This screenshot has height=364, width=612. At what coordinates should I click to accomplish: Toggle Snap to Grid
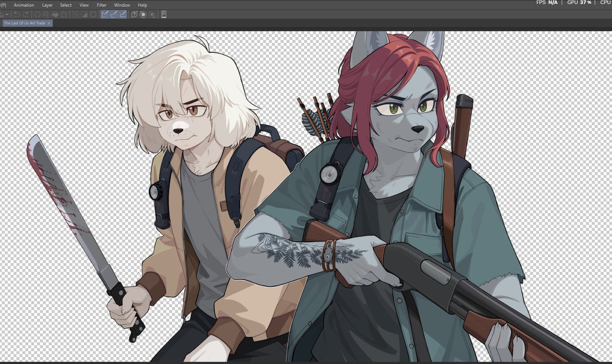[121, 15]
